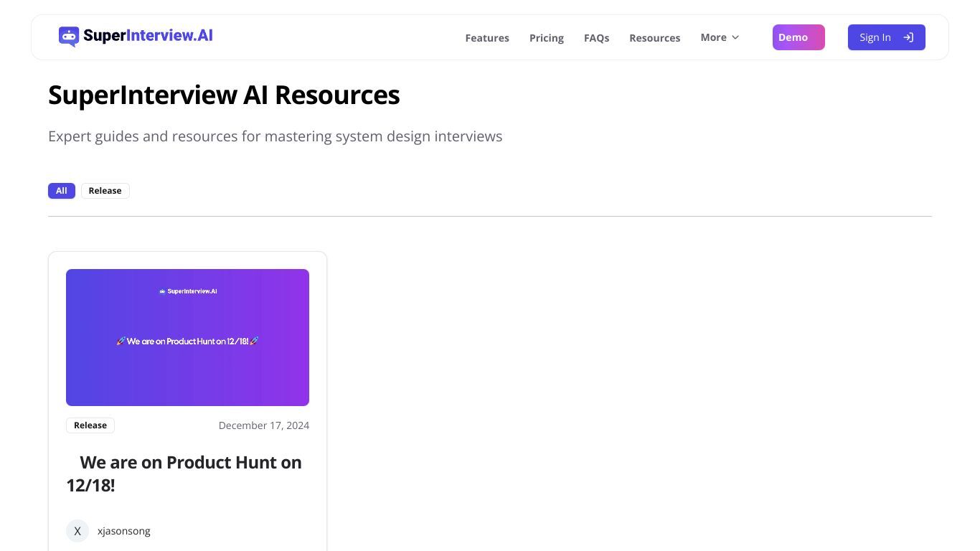Select the All filter tab
The image size is (980, 551).
click(x=62, y=191)
